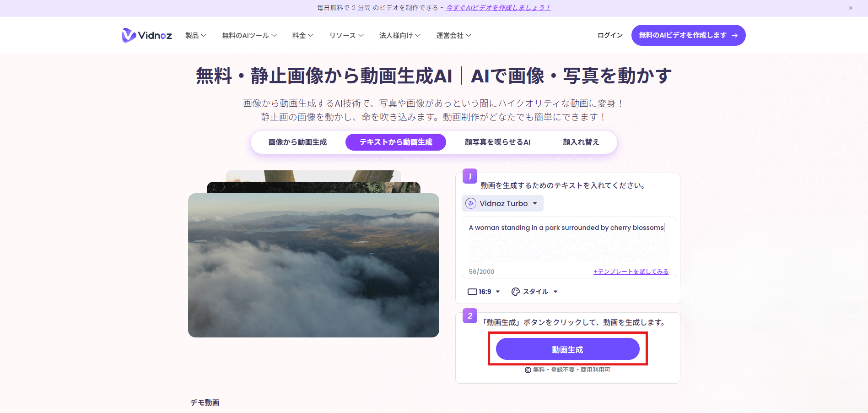Open the Vidnoz Turbo model dropdown
Screen dimensions: 868x413
(x=502, y=203)
